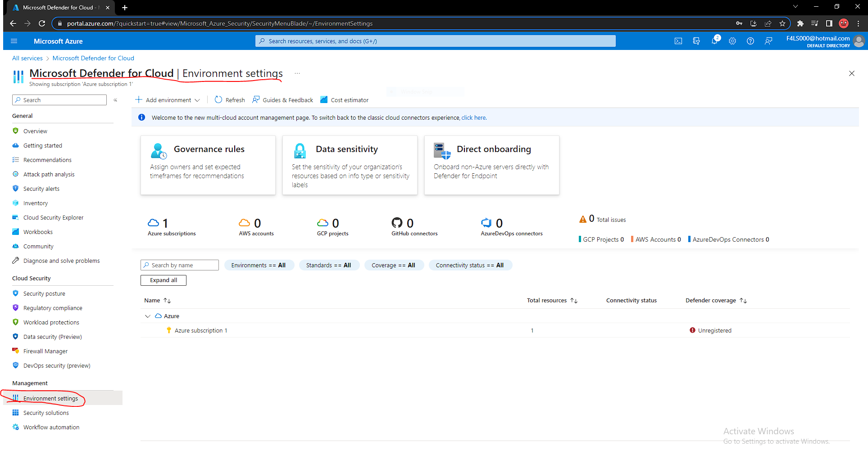Image resolution: width=868 pixels, height=468 pixels.
Task: Close the Environment settings blade
Action: point(852,73)
